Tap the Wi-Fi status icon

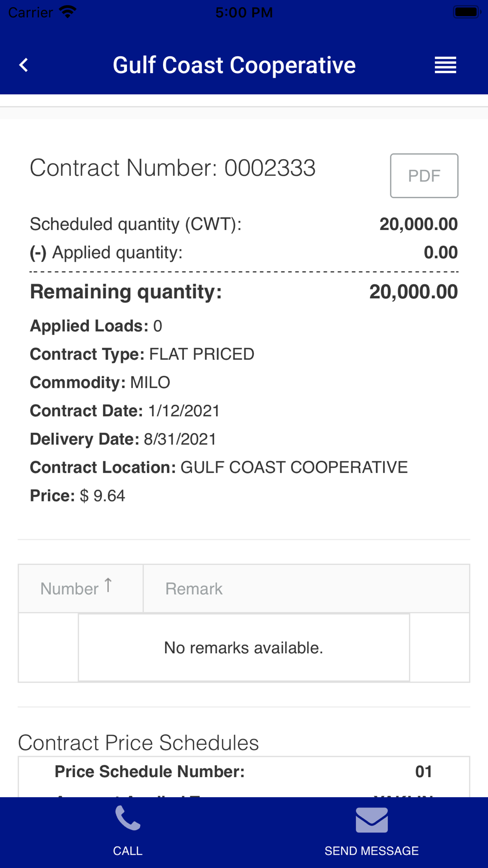pyautogui.click(x=67, y=12)
